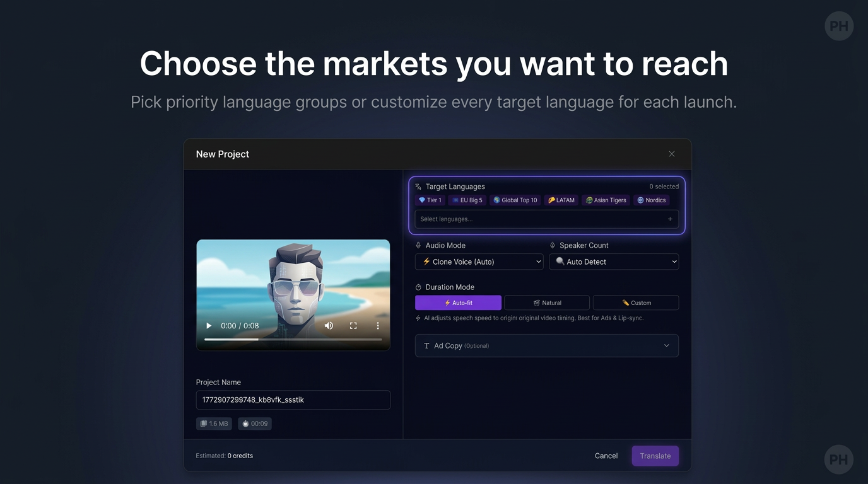Image resolution: width=868 pixels, height=484 pixels.
Task: Click the Translate button
Action: coord(655,456)
